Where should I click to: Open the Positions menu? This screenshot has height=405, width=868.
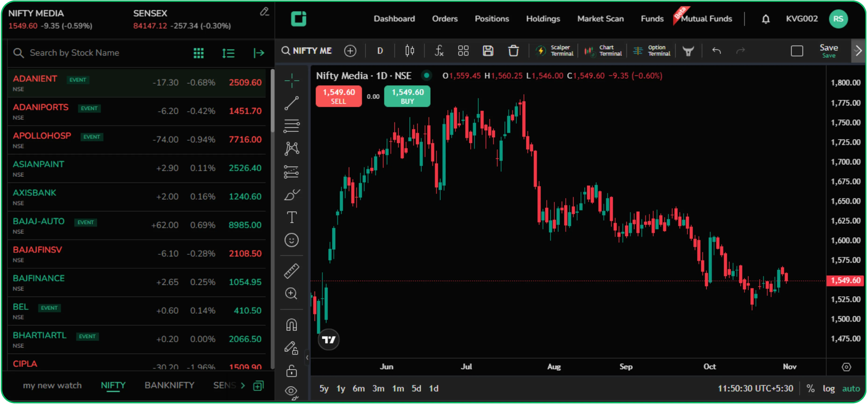492,19
